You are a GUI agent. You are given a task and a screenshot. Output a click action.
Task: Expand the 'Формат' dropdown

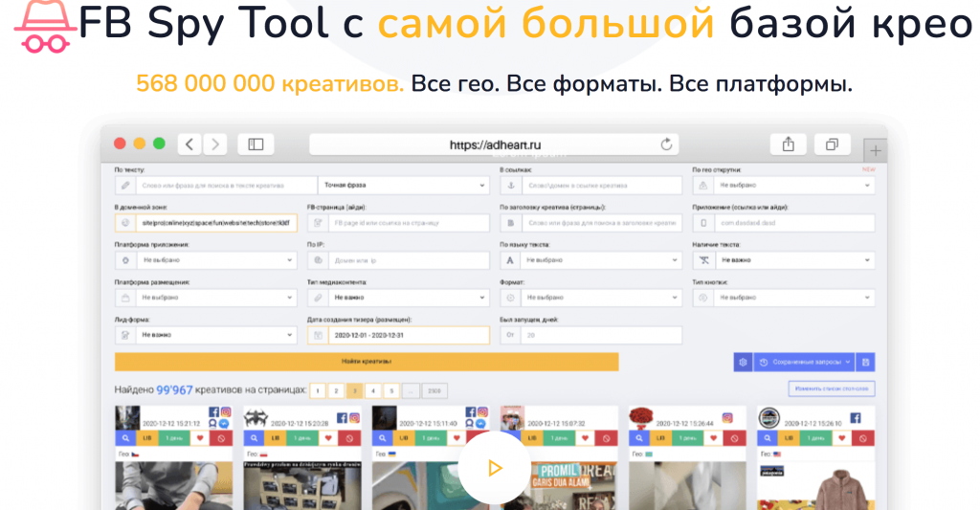pyautogui.click(x=590, y=298)
